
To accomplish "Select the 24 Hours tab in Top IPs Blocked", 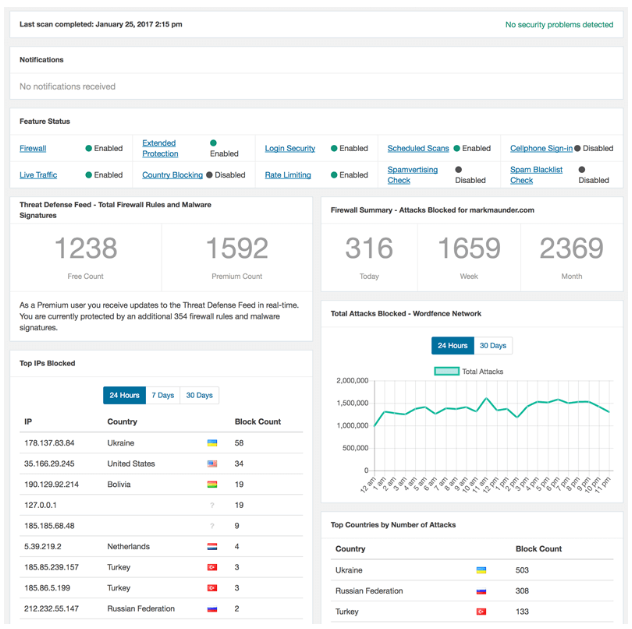I will (x=124, y=395).
